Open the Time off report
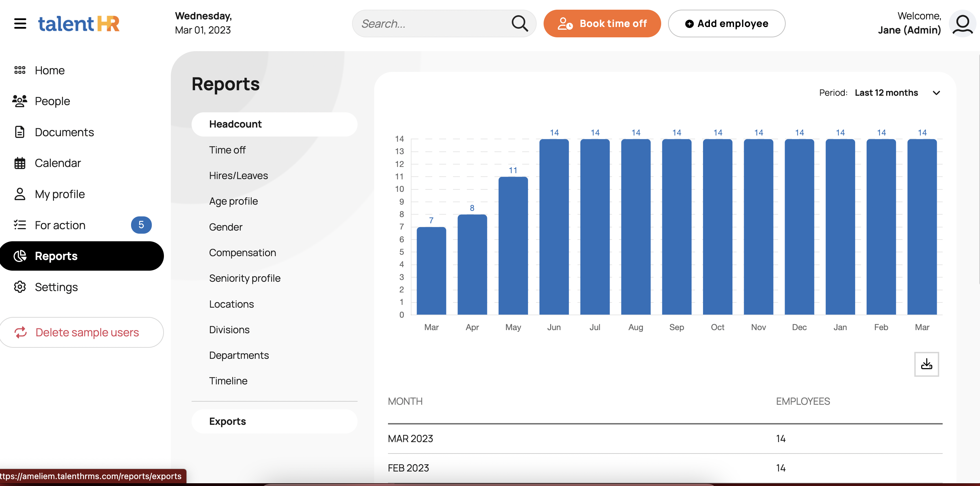The image size is (980, 486). click(227, 150)
